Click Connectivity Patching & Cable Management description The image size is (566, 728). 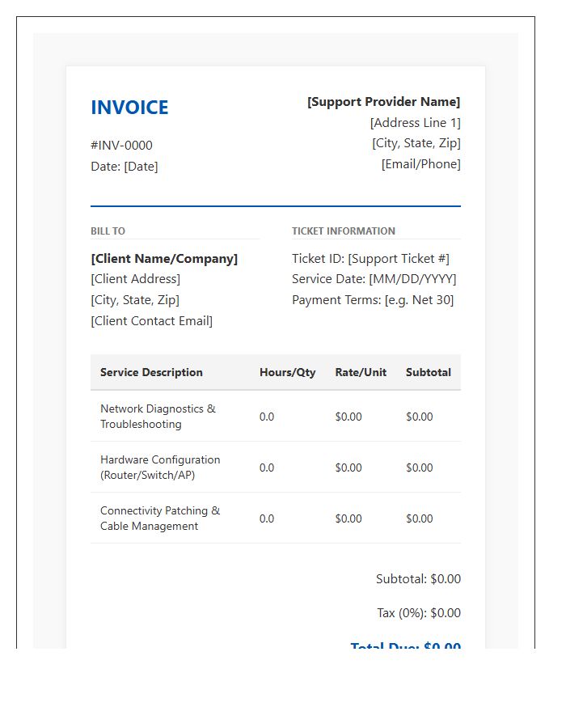tap(160, 518)
